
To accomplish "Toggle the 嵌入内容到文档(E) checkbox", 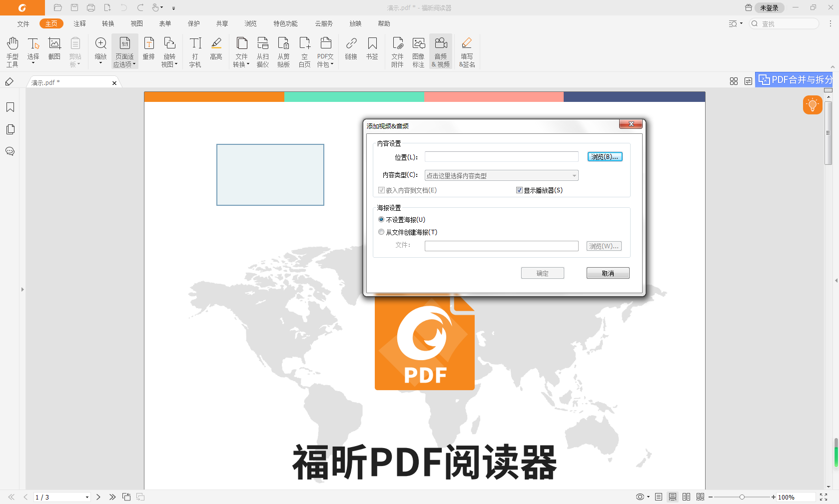I will click(x=382, y=190).
